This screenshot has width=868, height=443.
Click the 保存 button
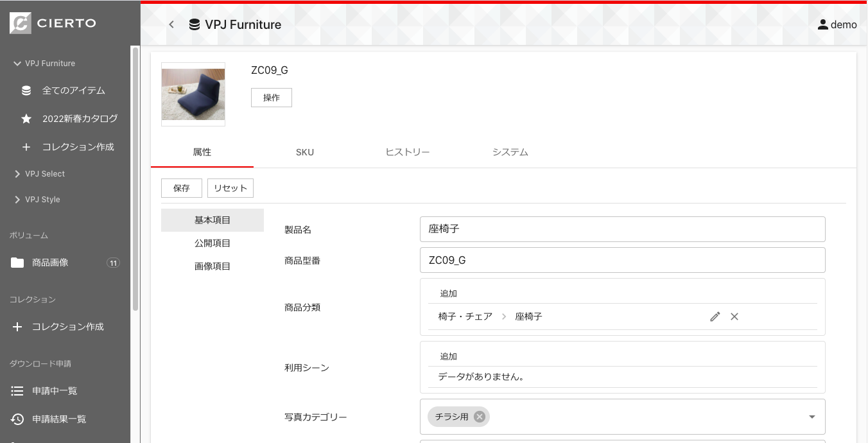click(182, 188)
